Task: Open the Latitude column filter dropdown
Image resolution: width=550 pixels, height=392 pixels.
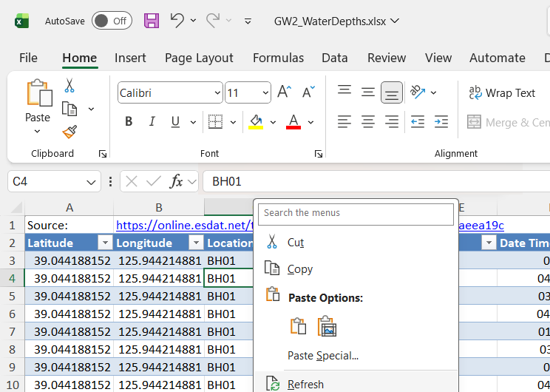Action: (104, 243)
